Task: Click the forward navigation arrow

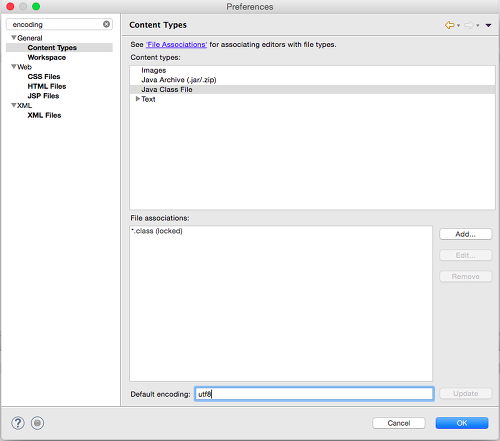Action: (469, 25)
